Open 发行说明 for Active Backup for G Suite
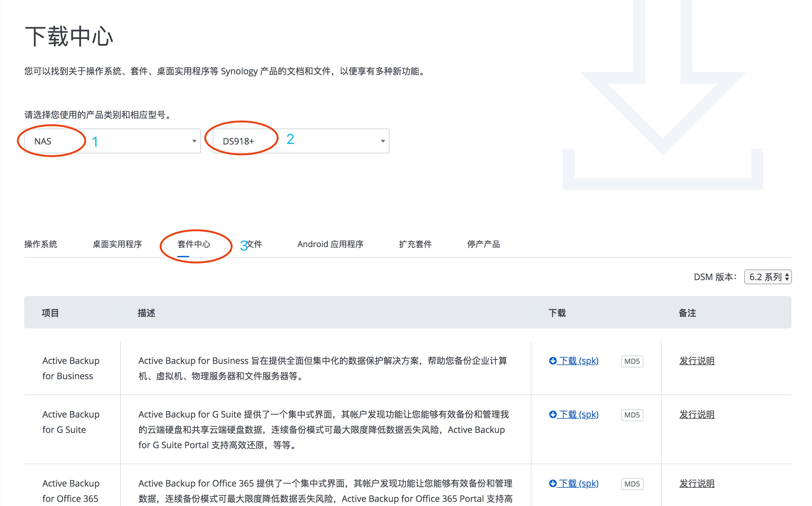The image size is (812, 506). (x=697, y=414)
